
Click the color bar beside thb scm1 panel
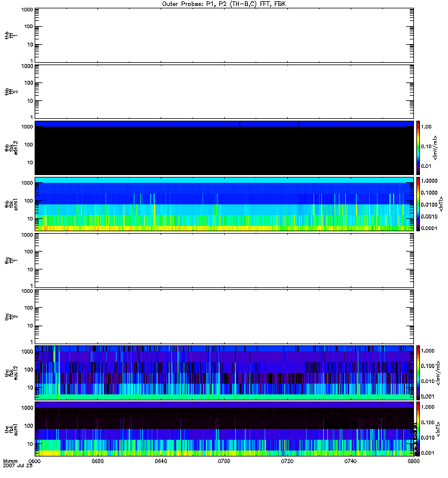tap(419, 203)
